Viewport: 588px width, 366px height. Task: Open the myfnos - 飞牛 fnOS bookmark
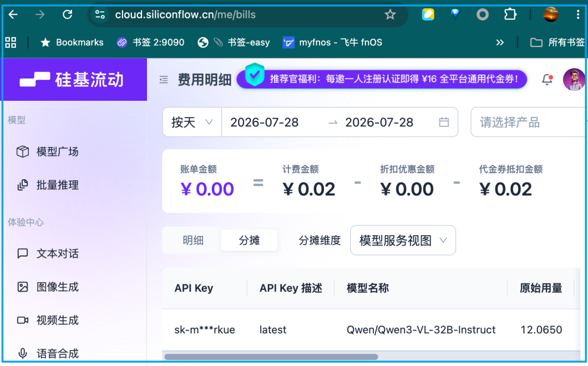point(333,42)
